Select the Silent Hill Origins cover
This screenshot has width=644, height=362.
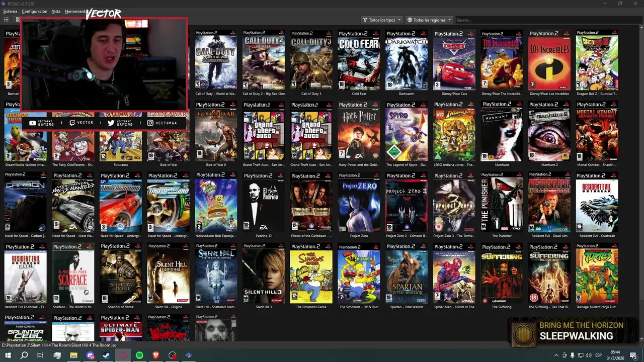168,274
